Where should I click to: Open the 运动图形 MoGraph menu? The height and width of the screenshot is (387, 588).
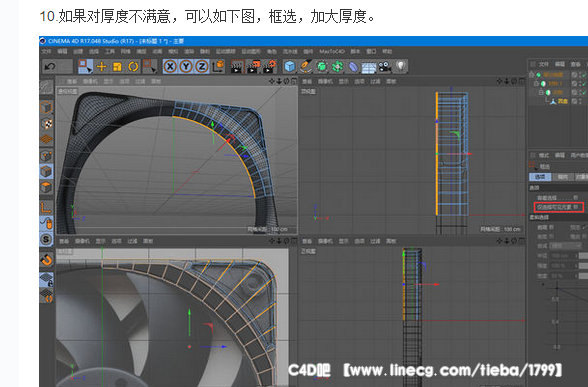tap(251, 51)
